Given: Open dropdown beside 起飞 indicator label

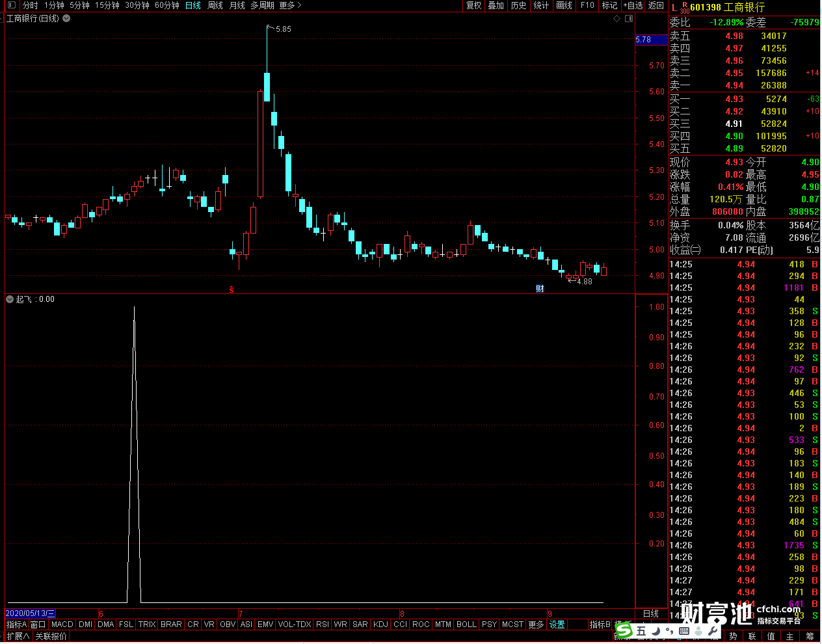Looking at the screenshot, I should (10, 299).
